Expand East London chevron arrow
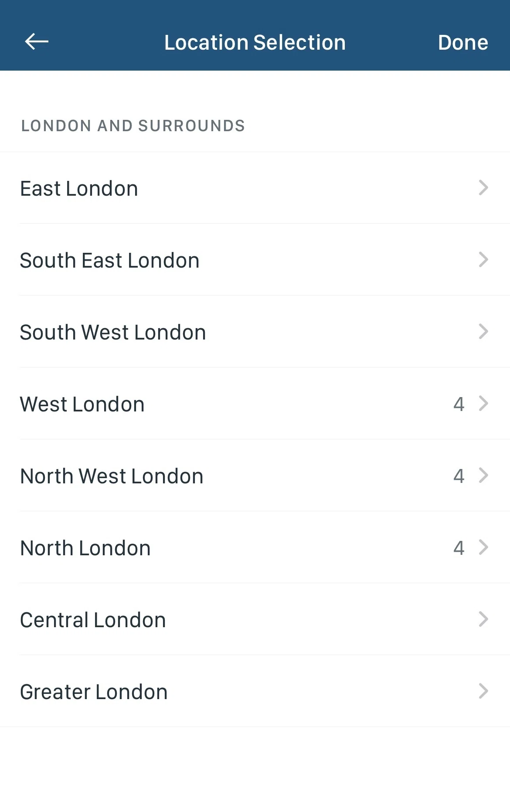Screen dimensions: 510x812 483,188
